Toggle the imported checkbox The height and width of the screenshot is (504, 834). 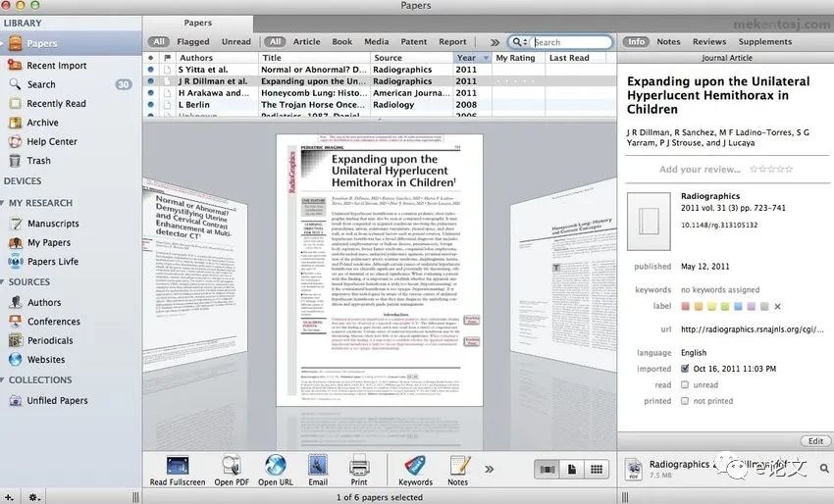pos(685,369)
